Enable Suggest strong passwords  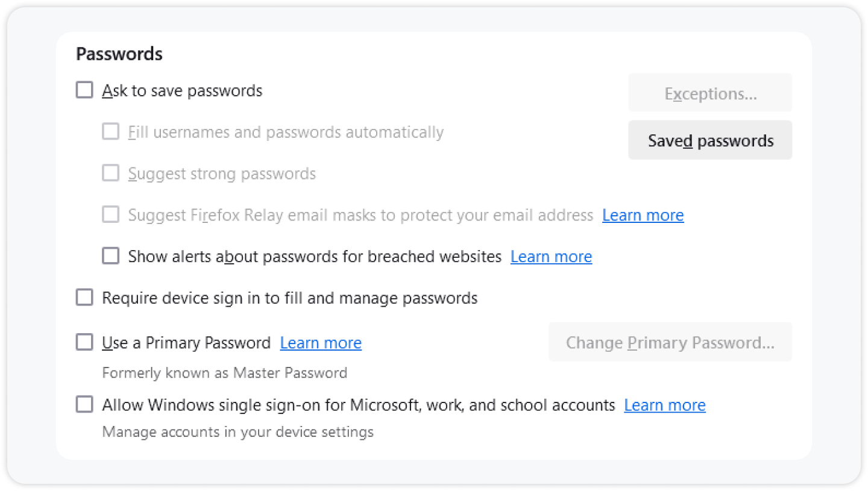[x=110, y=172]
